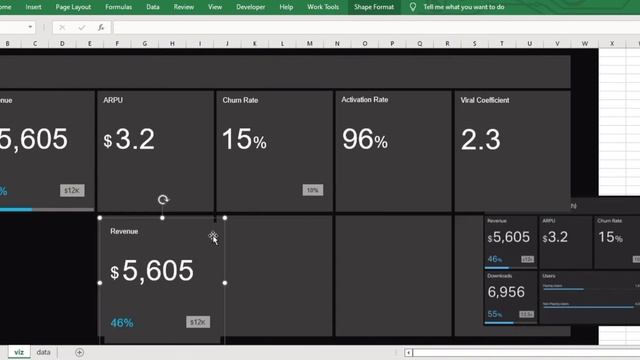The height and width of the screenshot is (360, 640).
Task: Select column M header
Action: pyautogui.click(x=310, y=43)
